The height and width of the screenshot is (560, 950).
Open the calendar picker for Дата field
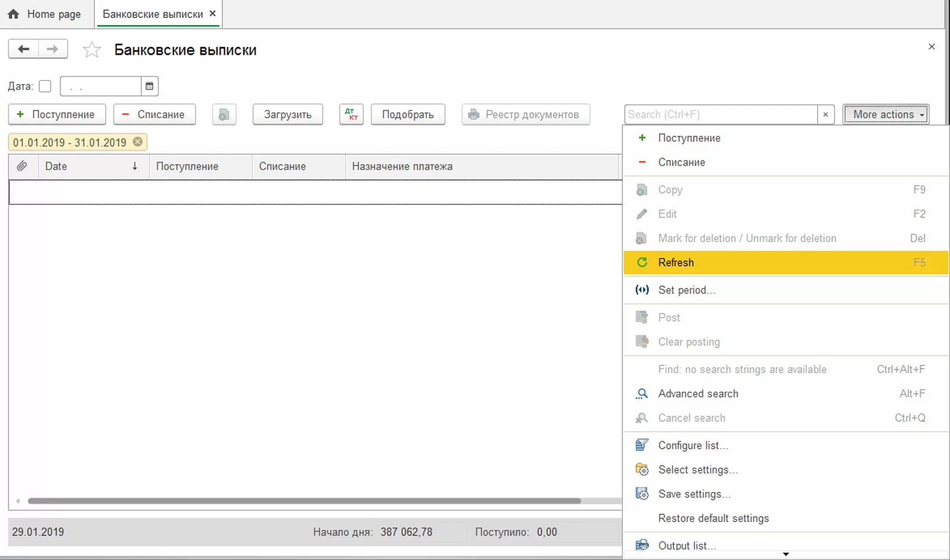(149, 86)
